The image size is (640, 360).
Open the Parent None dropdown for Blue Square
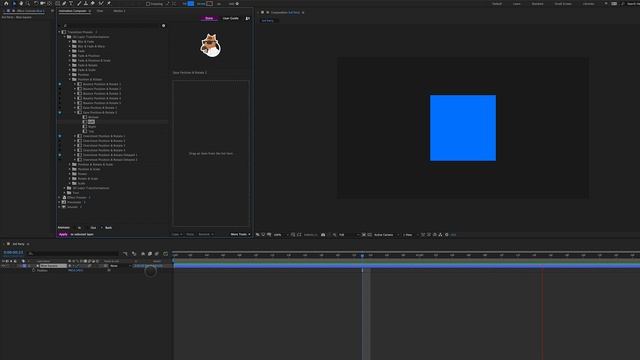coord(119,266)
